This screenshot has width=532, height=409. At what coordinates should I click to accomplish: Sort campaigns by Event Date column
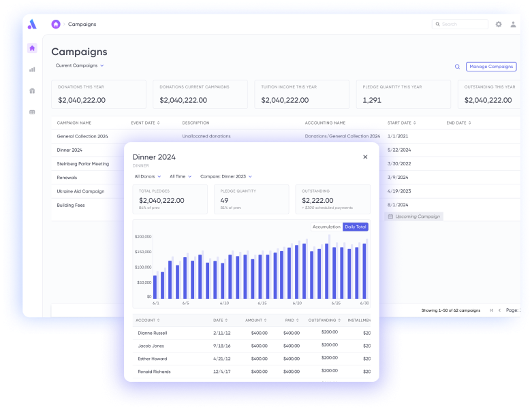pos(144,123)
